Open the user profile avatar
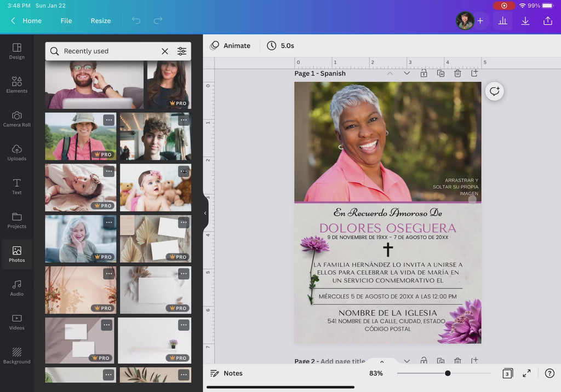The height and width of the screenshot is (392, 561). (x=465, y=21)
